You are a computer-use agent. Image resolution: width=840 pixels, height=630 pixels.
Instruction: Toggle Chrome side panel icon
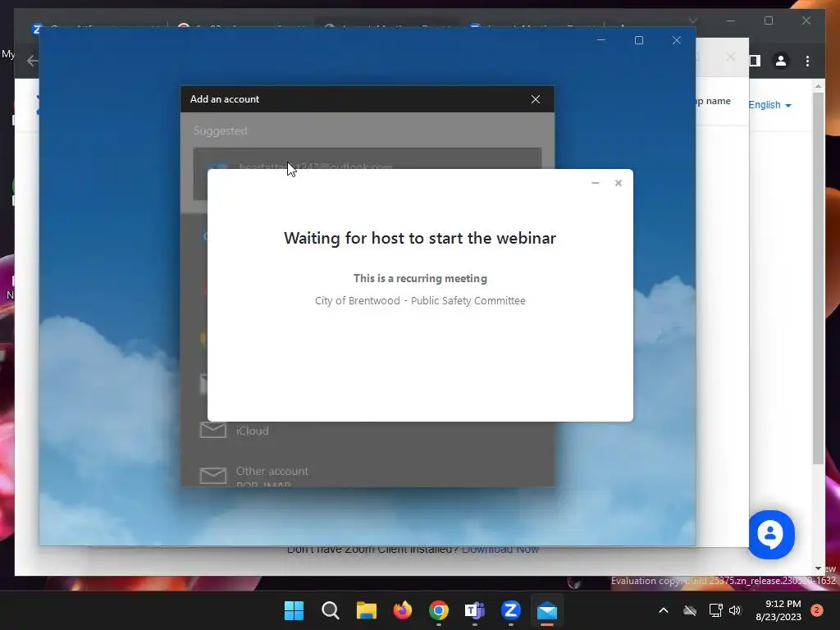tap(755, 61)
